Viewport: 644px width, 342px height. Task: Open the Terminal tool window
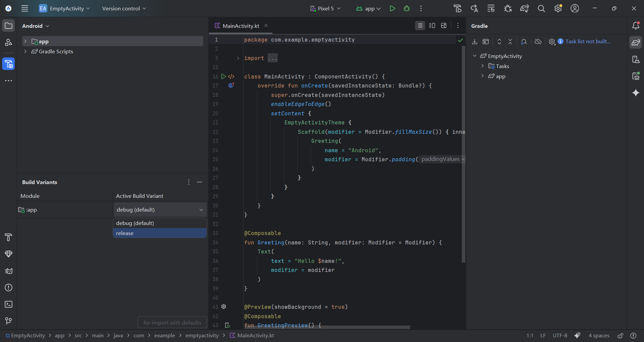click(8, 304)
